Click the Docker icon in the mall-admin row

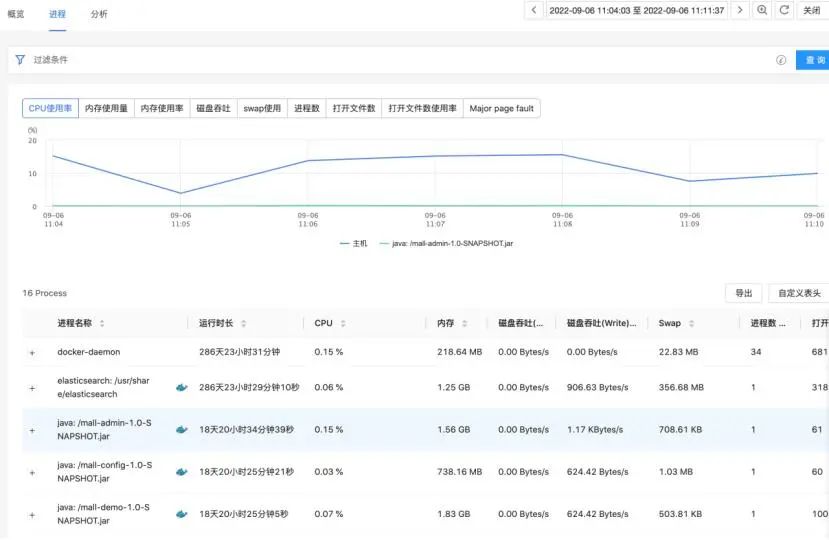[181, 429]
